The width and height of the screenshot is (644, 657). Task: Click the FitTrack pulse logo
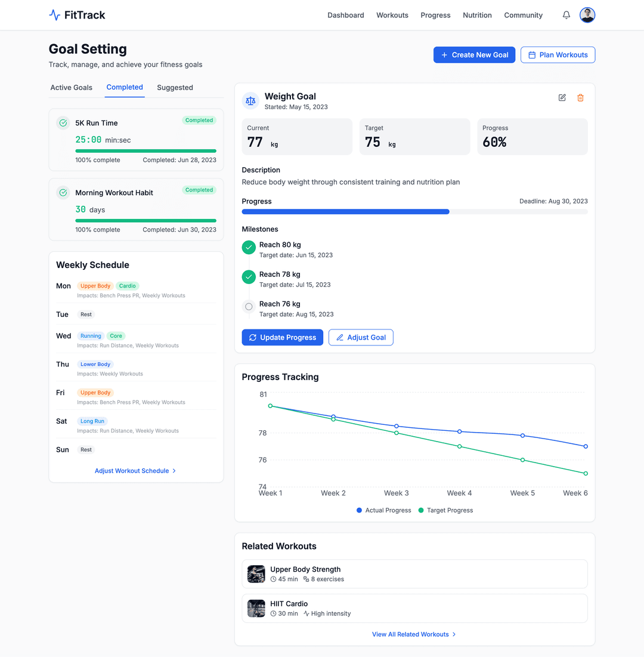(55, 16)
